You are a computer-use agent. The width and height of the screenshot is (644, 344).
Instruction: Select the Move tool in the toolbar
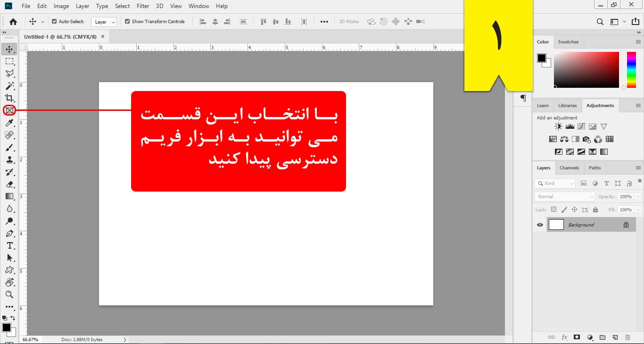9,49
